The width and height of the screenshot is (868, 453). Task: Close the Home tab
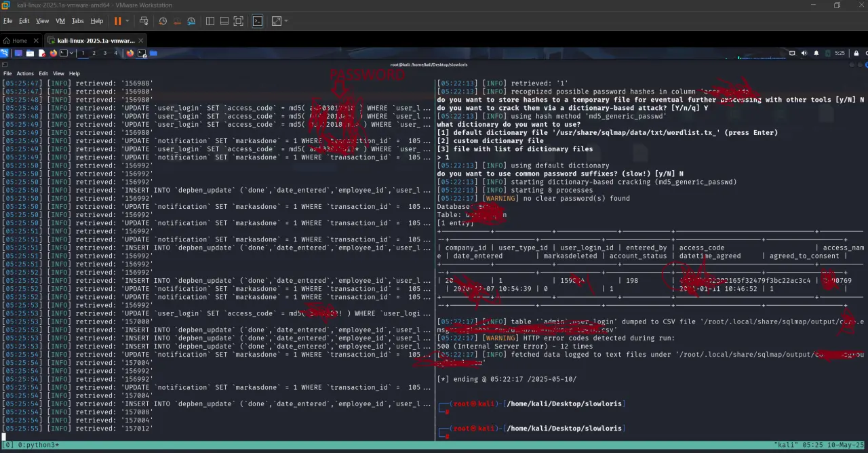tap(36, 41)
